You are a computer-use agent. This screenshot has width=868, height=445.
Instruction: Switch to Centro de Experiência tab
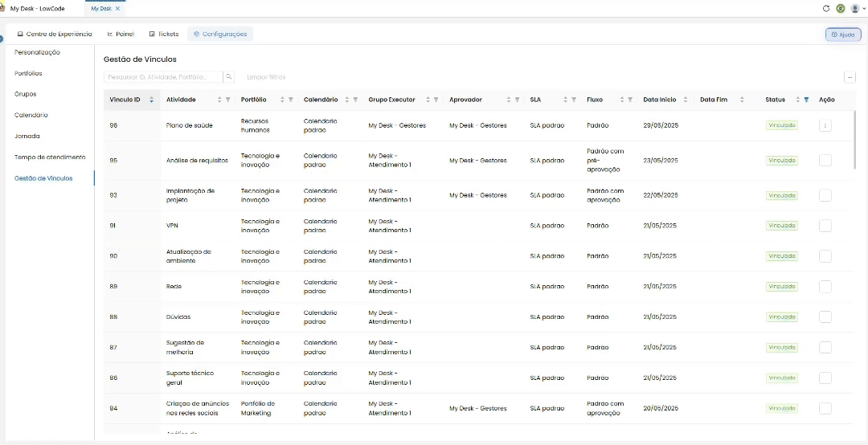[x=55, y=35]
